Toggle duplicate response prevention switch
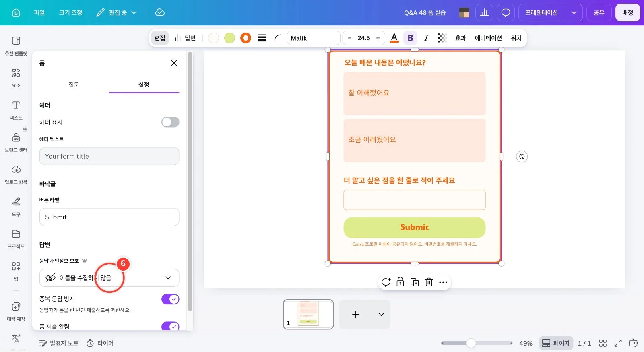This screenshot has width=644, height=352. [x=170, y=299]
